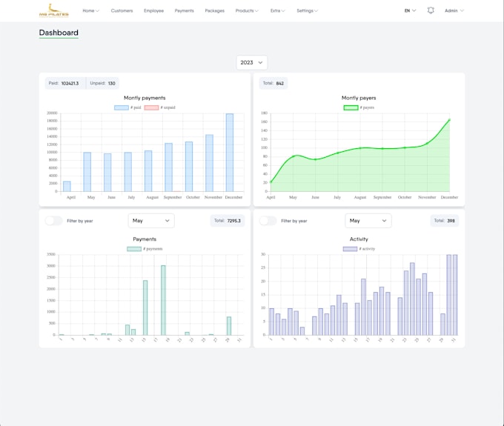This screenshot has height=426, width=504.
Task: Expand the Products menu
Action: click(247, 10)
